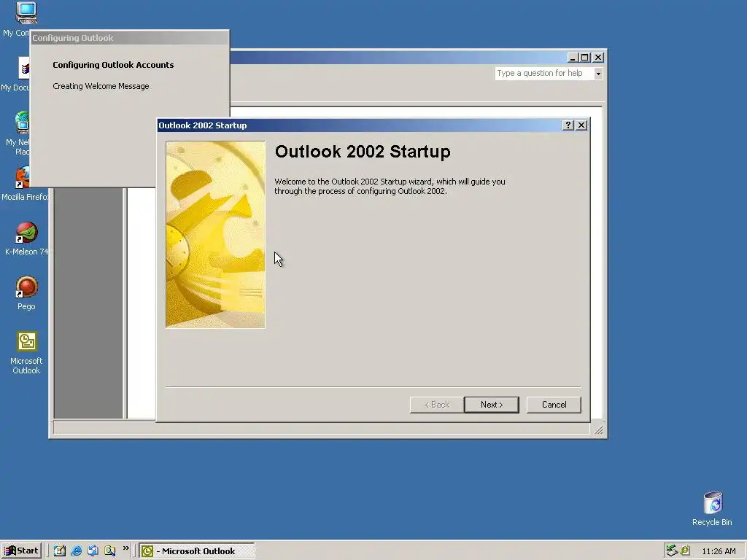This screenshot has width=747, height=560.
Task: Click the wizard's yellow clock illustration
Action: click(215, 234)
